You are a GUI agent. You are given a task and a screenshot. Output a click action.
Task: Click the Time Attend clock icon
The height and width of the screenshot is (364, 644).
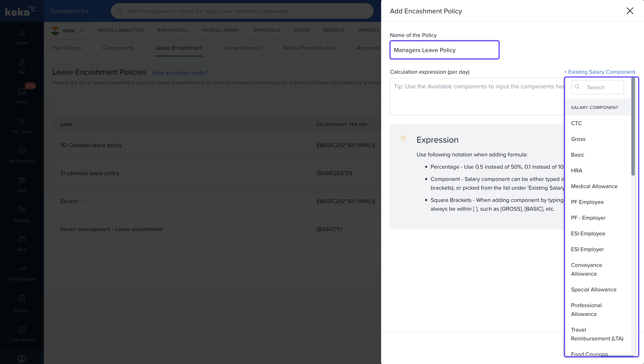(x=22, y=329)
